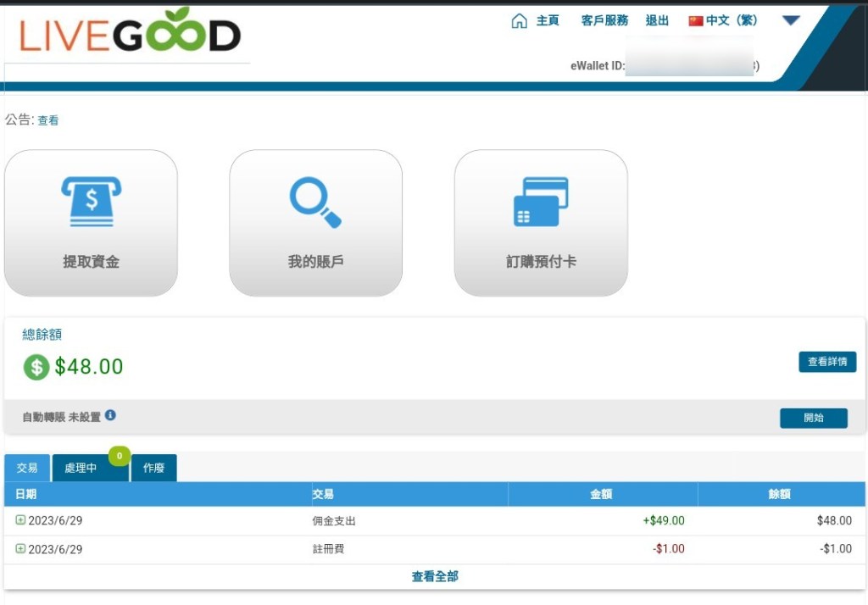Select the 交易 tab
The width and height of the screenshot is (868, 605).
coord(27,468)
